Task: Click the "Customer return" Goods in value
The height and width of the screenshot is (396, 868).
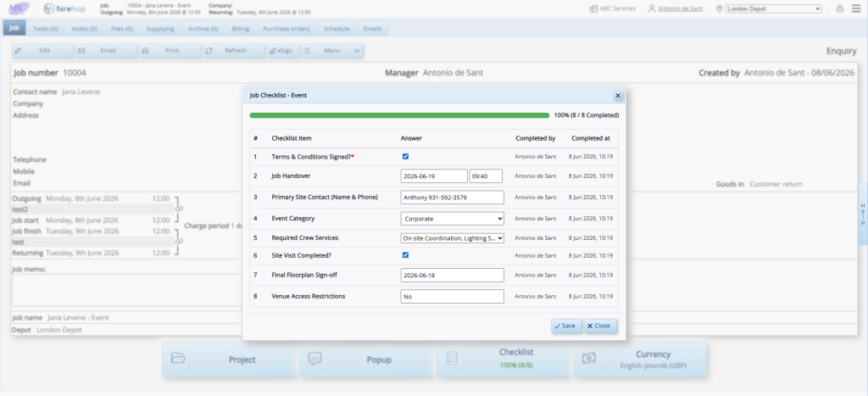Action: click(776, 184)
